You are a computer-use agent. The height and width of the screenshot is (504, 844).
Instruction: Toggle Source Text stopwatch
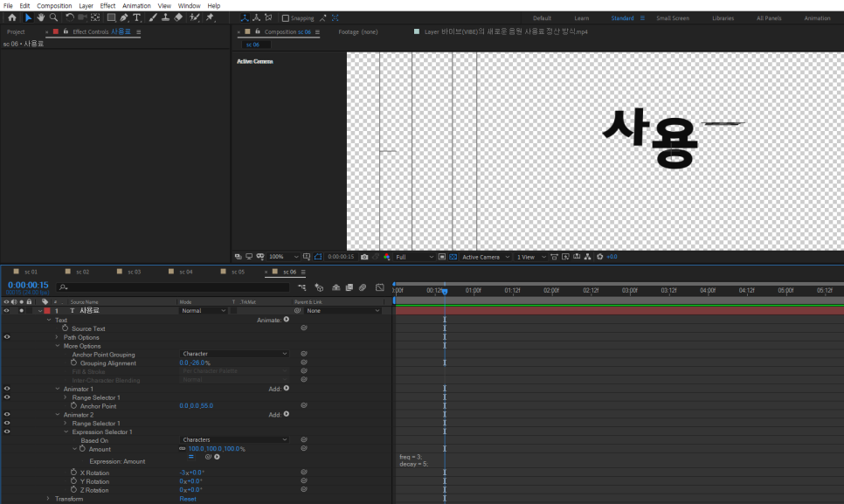pyautogui.click(x=66, y=328)
